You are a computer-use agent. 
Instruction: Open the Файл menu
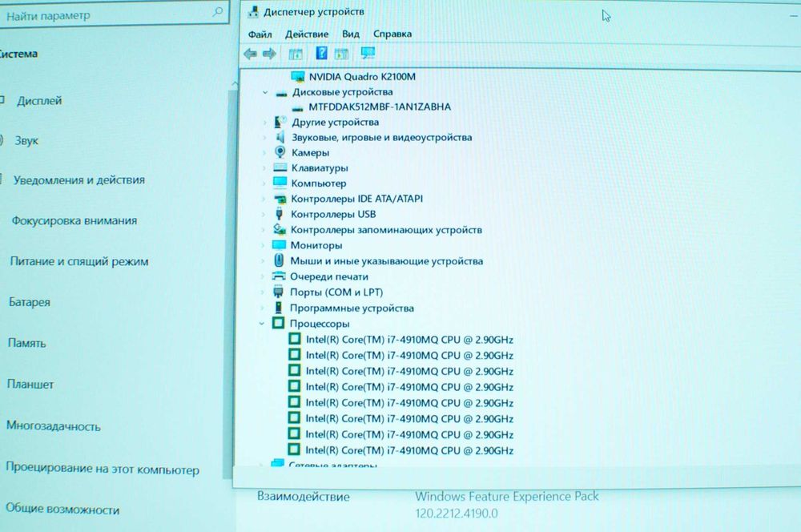(x=260, y=34)
